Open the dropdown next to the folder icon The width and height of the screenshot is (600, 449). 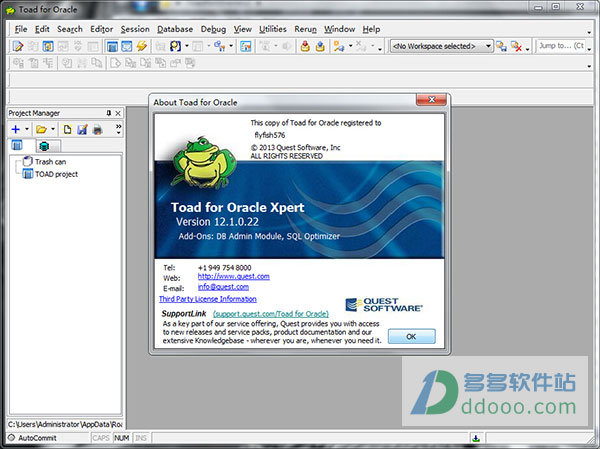(x=53, y=129)
